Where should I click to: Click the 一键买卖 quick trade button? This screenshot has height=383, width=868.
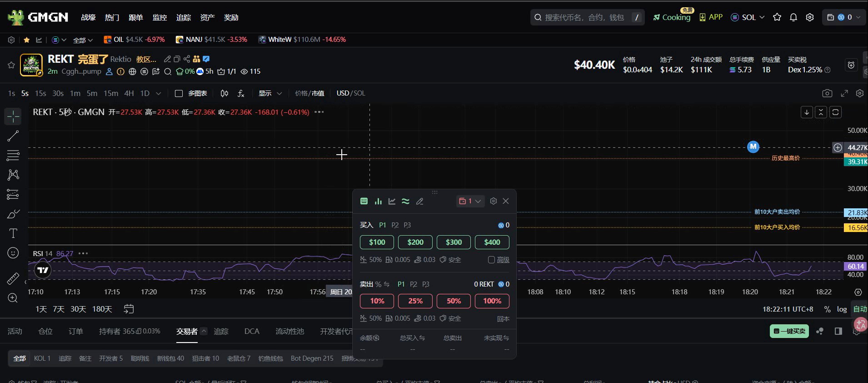789,331
